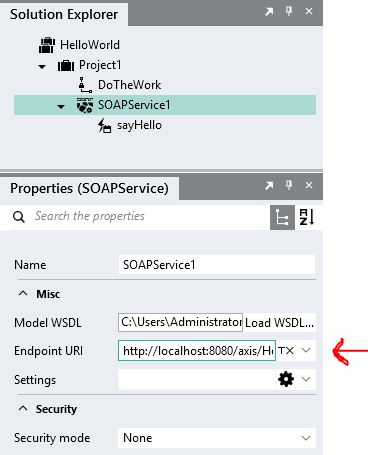Click the Endpoint URI input field
Image resolution: width=368 pixels, height=455 pixels.
pyautogui.click(x=197, y=351)
